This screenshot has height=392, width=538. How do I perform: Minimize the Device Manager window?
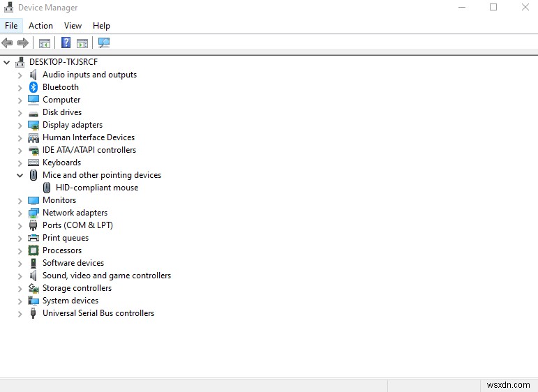pyautogui.click(x=462, y=7)
